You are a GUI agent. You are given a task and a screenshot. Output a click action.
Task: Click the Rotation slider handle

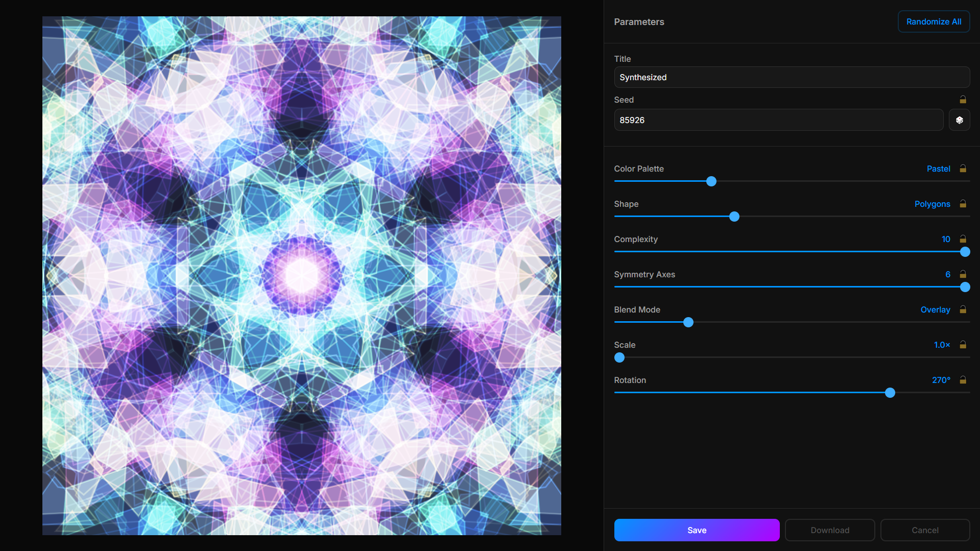pos(890,393)
